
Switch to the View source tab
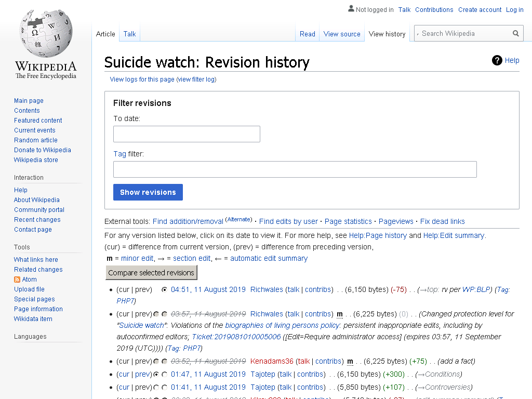click(x=342, y=34)
